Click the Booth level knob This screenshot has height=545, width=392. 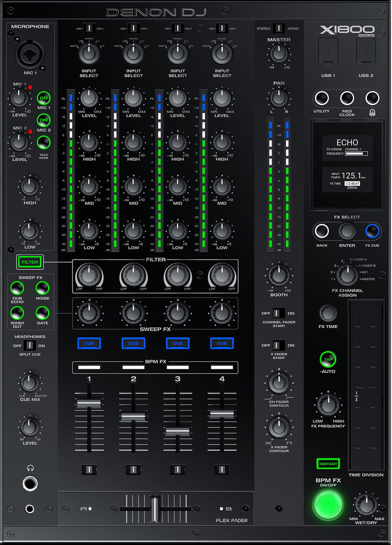279,275
